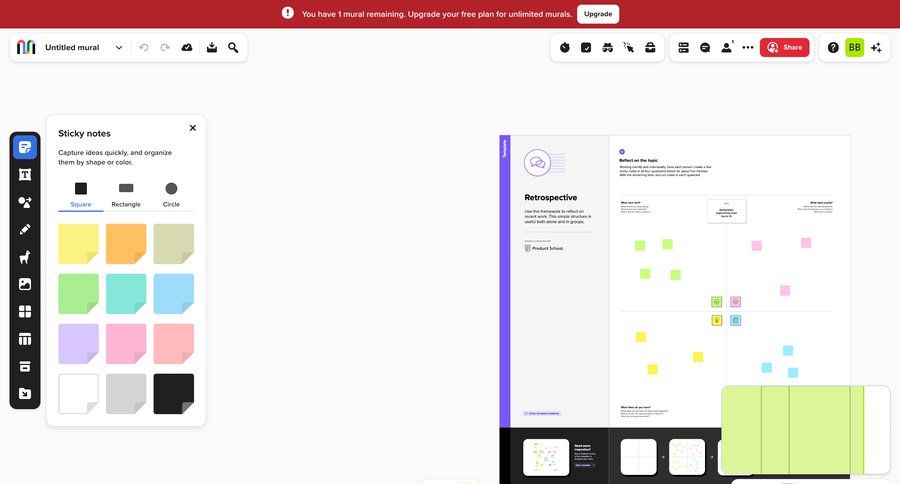900x484 pixels.
Task: Expand the Untitled mural dropdown chevron
Action: click(119, 47)
